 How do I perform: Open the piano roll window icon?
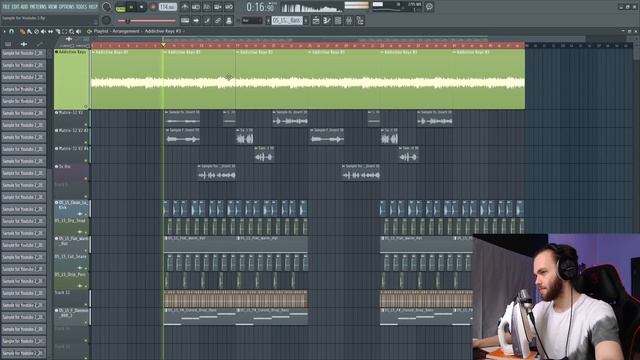pyautogui.click(x=327, y=20)
